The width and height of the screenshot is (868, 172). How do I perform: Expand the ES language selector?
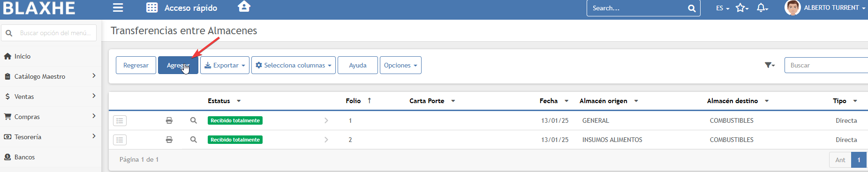point(723,8)
